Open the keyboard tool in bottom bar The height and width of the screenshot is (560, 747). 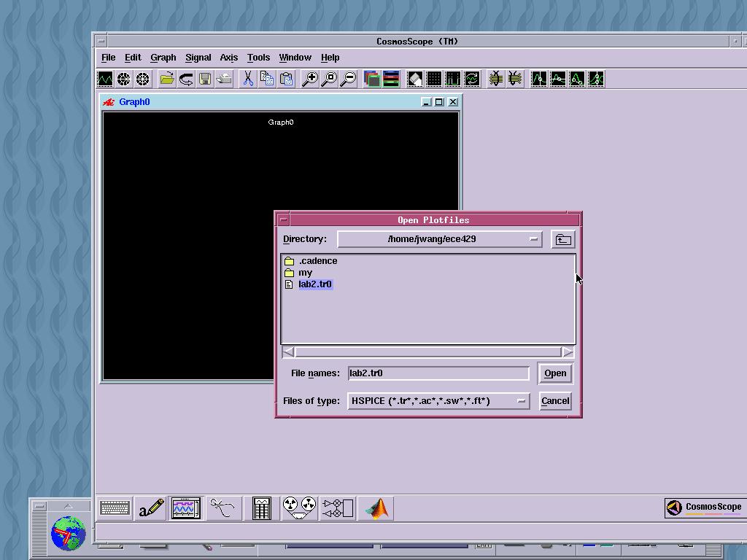115,508
